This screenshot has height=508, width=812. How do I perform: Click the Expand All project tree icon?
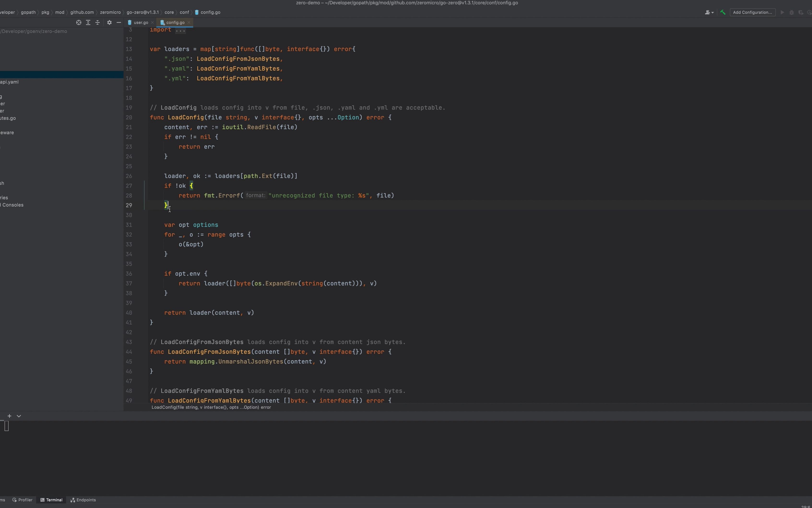pyautogui.click(x=88, y=23)
